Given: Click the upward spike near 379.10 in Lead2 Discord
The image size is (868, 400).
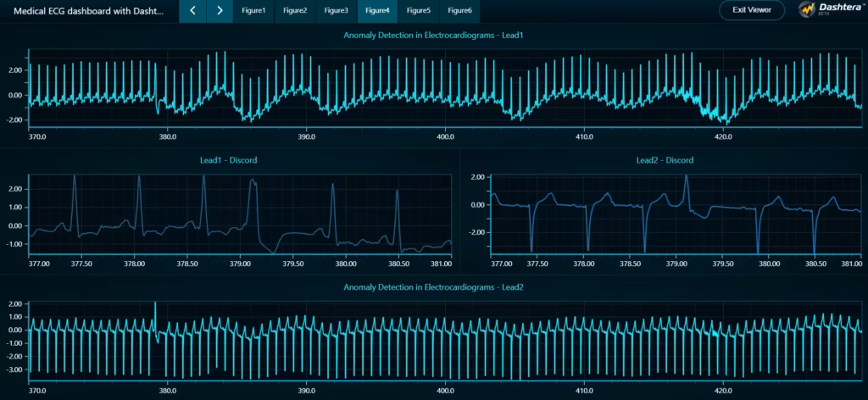Looking at the screenshot, I should (687, 188).
